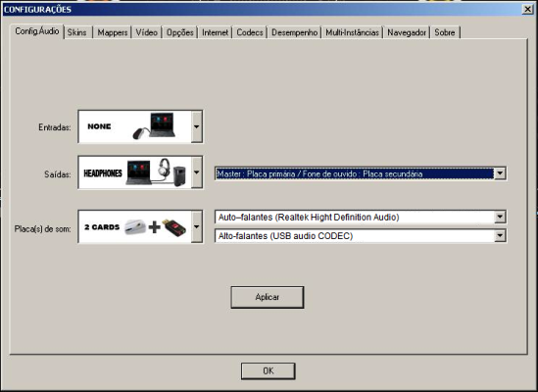
Task: Close the Configurações dialog window
Action: (x=527, y=9)
